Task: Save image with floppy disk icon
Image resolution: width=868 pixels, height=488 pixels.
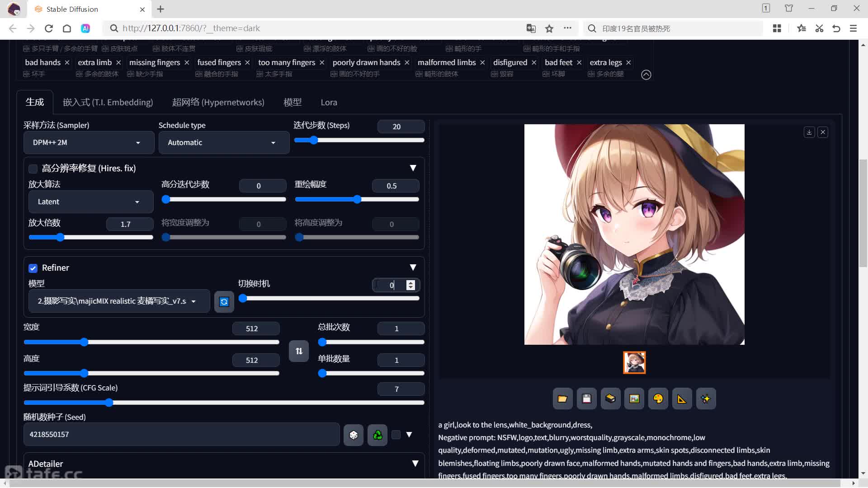Action: 586,399
